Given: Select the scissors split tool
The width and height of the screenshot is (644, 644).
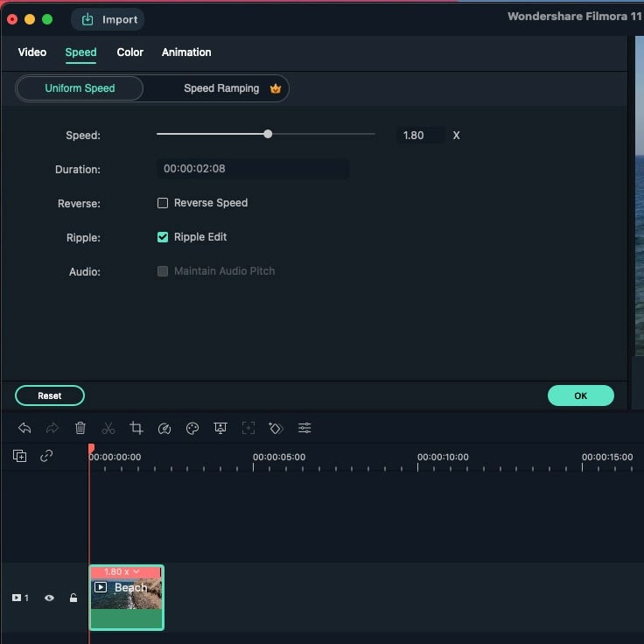Looking at the screenshot, I should (108, 428).
